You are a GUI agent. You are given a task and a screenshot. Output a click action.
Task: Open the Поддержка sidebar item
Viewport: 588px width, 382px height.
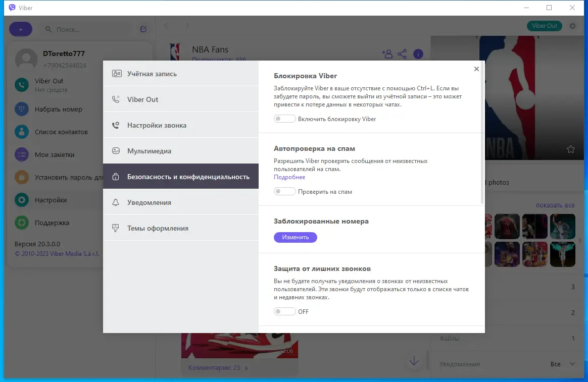21,223
